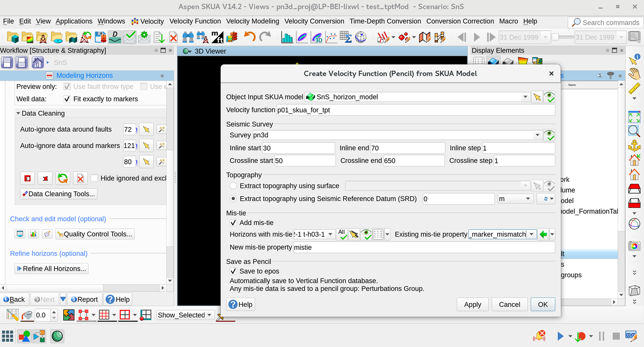
Task: Toggle Hide ignored and excluded checkbox
Action: pos(94,178)
